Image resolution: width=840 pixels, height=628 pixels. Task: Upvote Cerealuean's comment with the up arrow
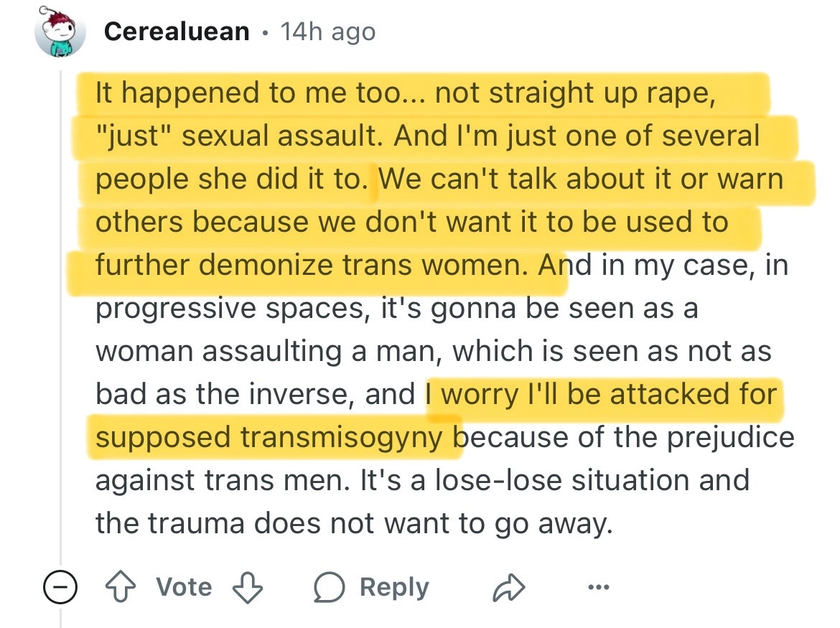pyautogui.click(x=120, y=587)
